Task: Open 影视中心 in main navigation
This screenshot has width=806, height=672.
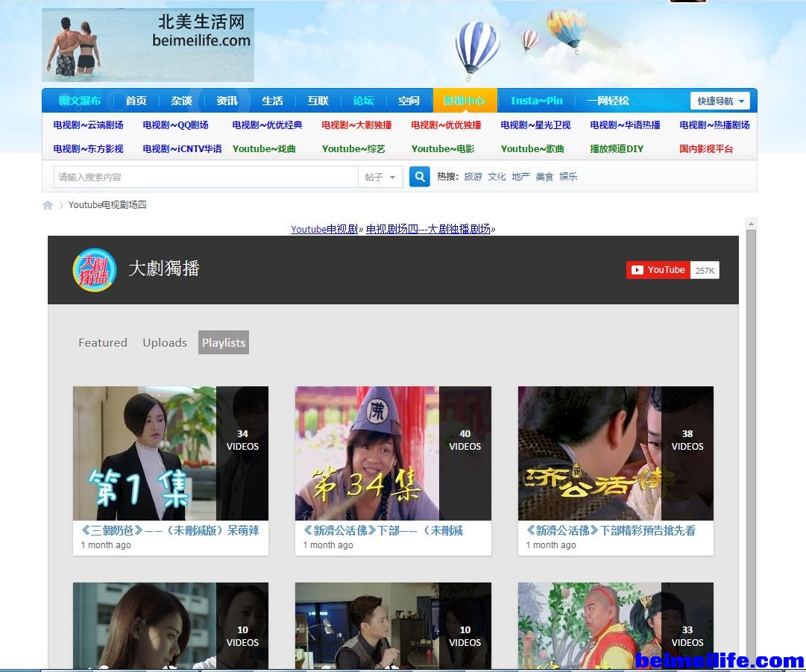Action: (x=464, y=101)
